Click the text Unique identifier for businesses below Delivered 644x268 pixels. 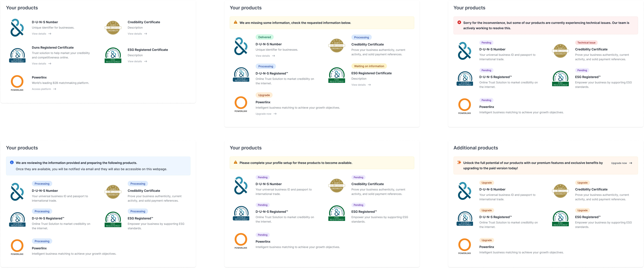(277, 50)
